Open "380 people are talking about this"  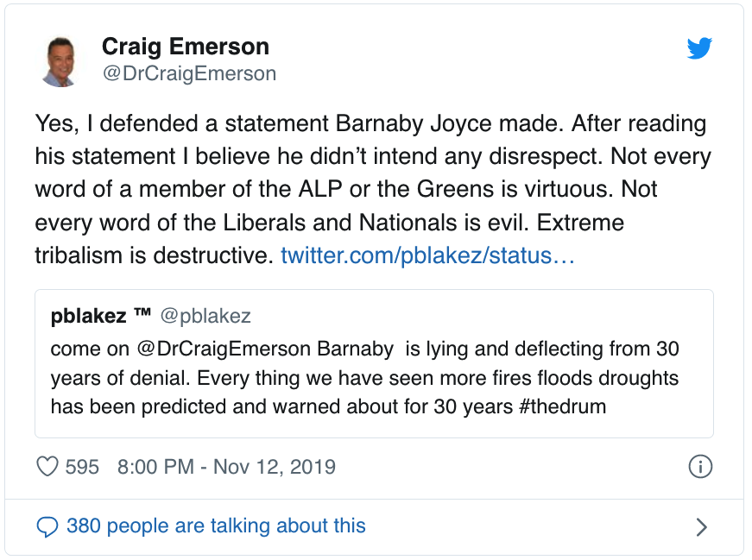click(x=216, y=526)
